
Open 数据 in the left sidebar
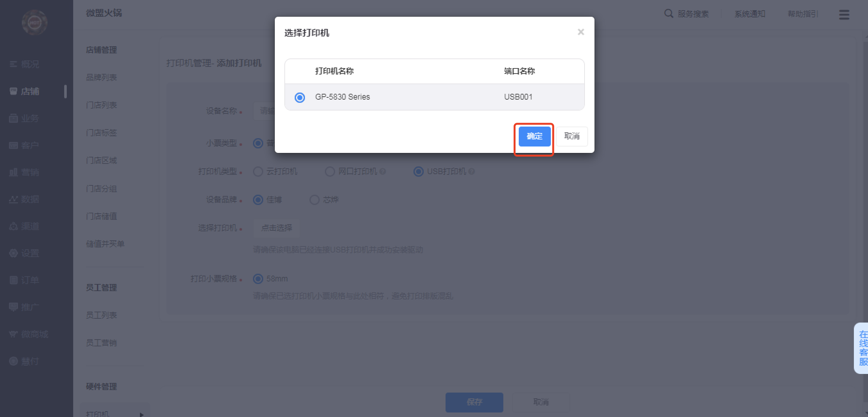coord(24,199)
